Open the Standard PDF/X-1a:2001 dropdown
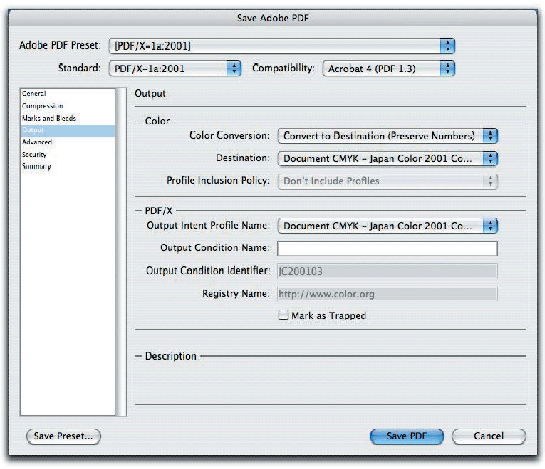The image size is (545, 469). 174,68
